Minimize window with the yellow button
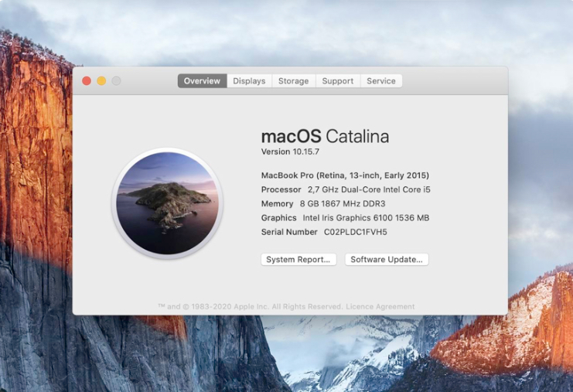573x392 pixels. point(101,80)
